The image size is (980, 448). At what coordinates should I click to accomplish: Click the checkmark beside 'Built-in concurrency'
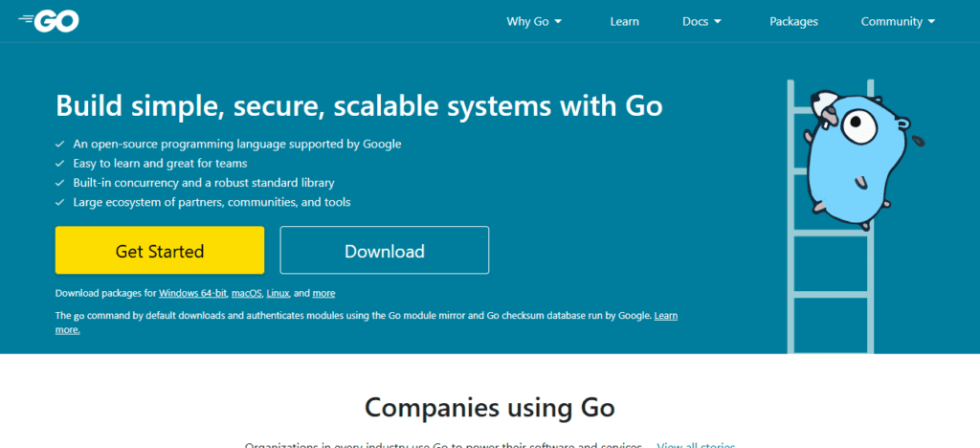pyautogui.click(x=60, y=183)
